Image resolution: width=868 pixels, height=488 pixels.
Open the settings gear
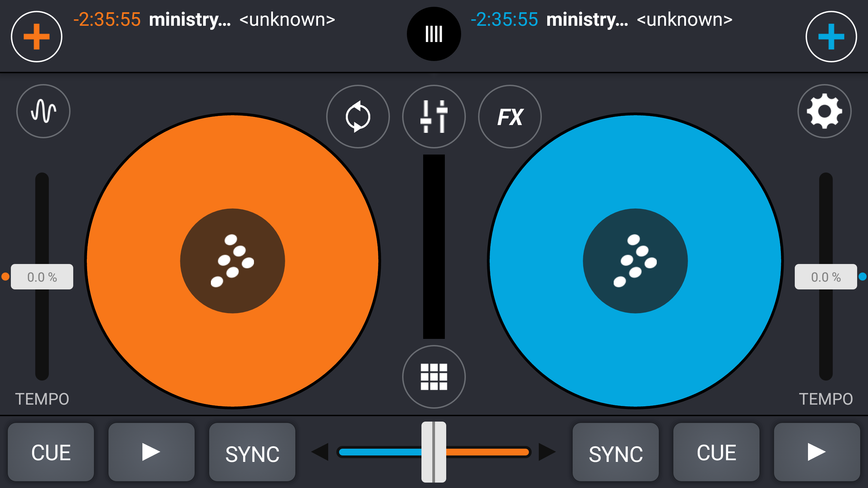pos(824,111)
